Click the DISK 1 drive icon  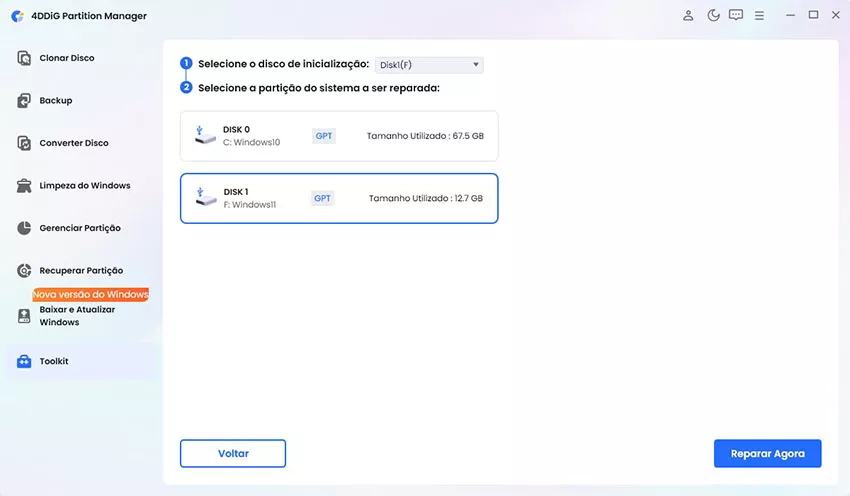pos(205,197)
